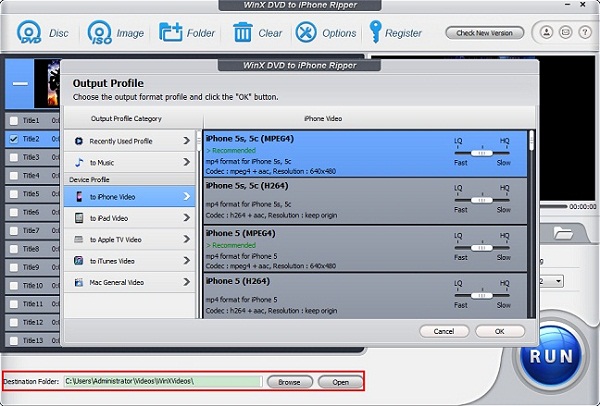Click the DVD title thumbnail image
Screen dimensions: 600x406
pos(47,84)
